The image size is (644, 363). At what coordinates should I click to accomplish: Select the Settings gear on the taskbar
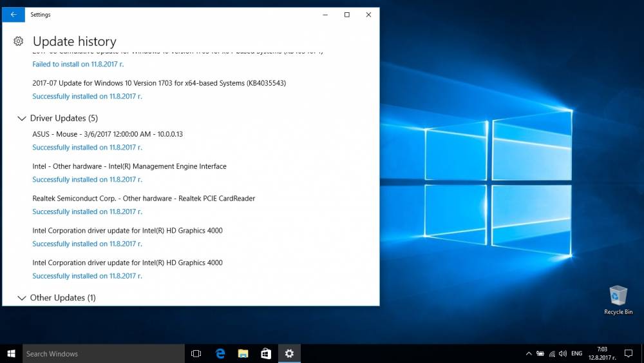coord(289,353)
